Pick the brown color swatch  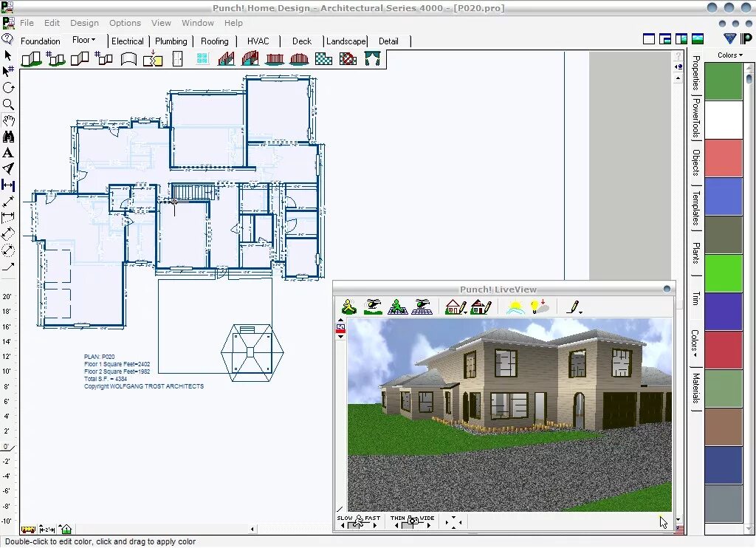point(724,427)
